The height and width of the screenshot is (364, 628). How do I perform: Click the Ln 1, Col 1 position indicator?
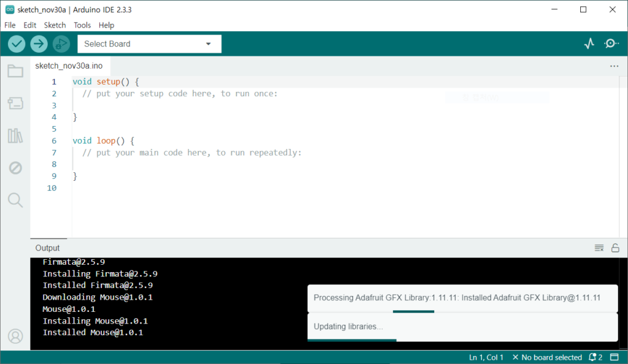pos(486,357)
